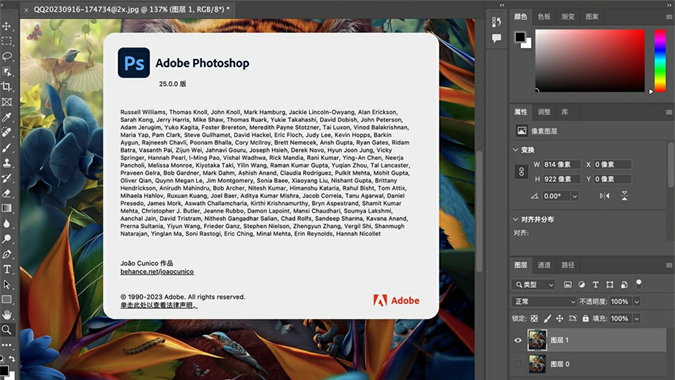
Task: Click the flip horizontal icon in Properties
Action: [604, 196]
